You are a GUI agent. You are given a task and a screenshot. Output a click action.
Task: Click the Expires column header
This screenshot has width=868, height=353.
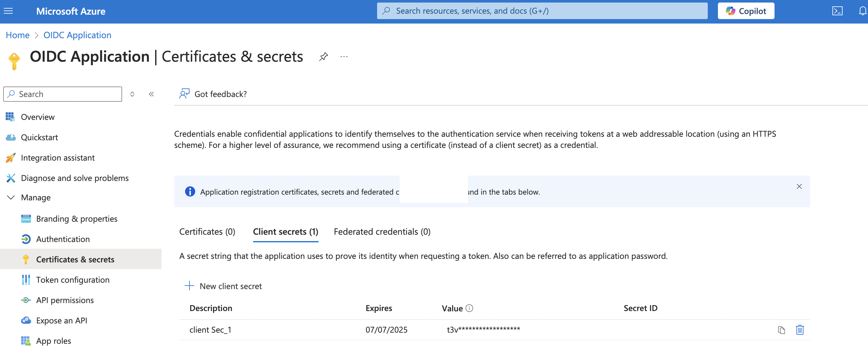[x=379, y=308]
